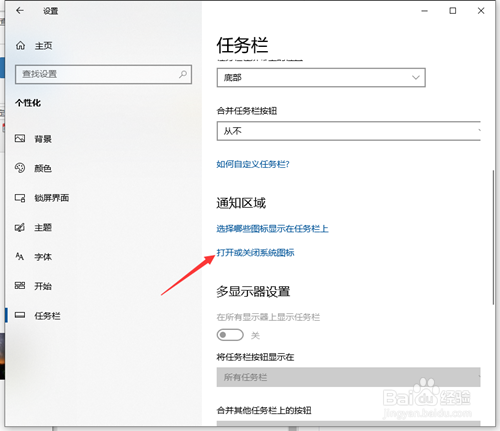Open 开始 settings page

(x=43, y=286)
